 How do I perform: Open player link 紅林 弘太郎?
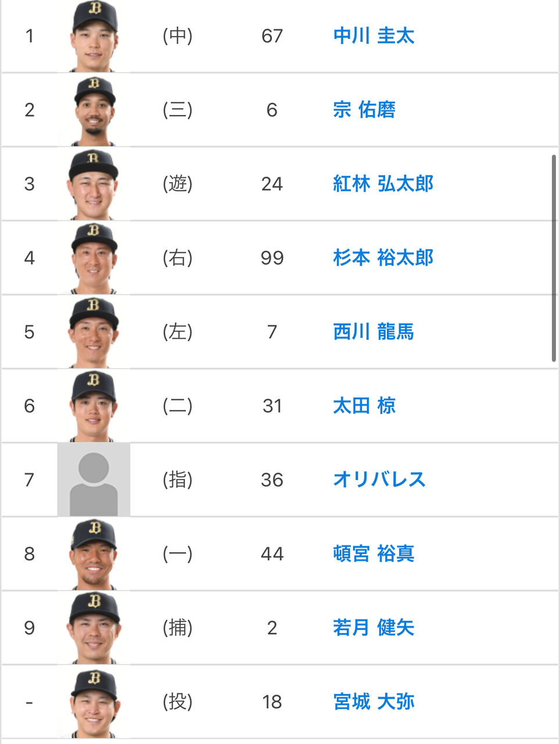point(383,184)
